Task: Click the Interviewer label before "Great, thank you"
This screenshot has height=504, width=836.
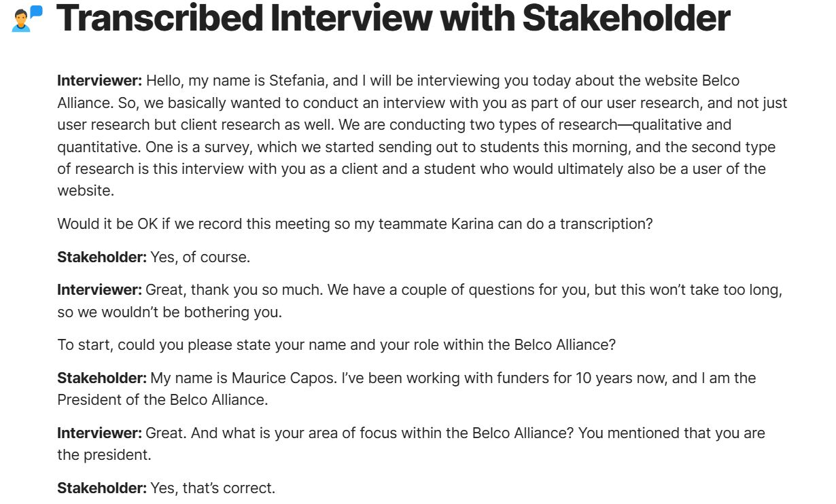Action: [x=99, y=290]
